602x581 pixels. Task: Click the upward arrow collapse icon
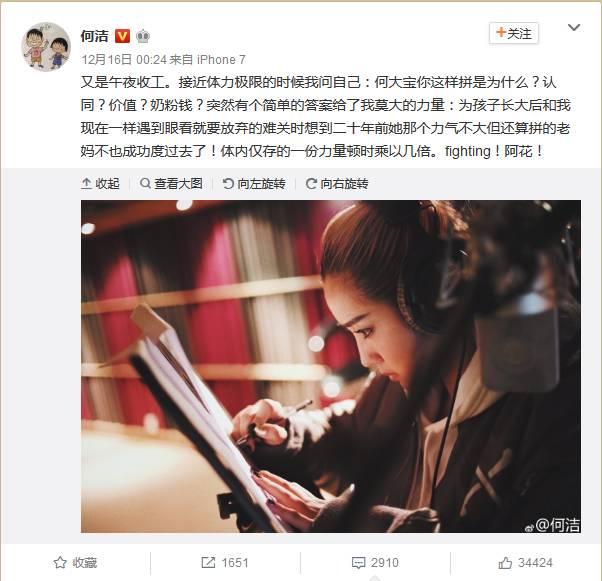coord(86,184)
